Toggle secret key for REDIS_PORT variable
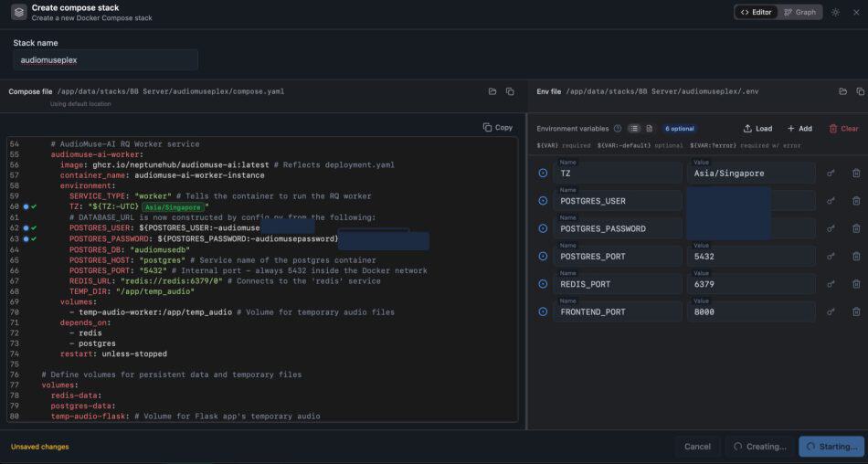868x464 pixels. tap(831, 284)
